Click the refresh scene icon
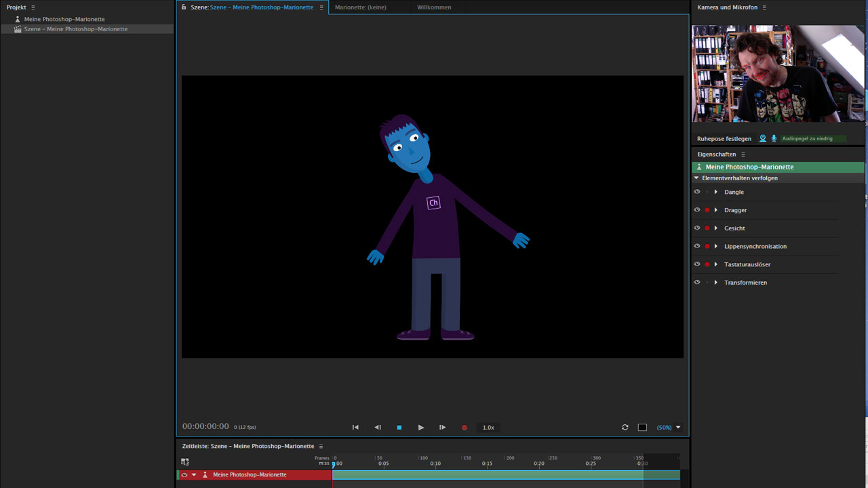The width and height of the screenshot is (868, 488). [x=625, y=428]
